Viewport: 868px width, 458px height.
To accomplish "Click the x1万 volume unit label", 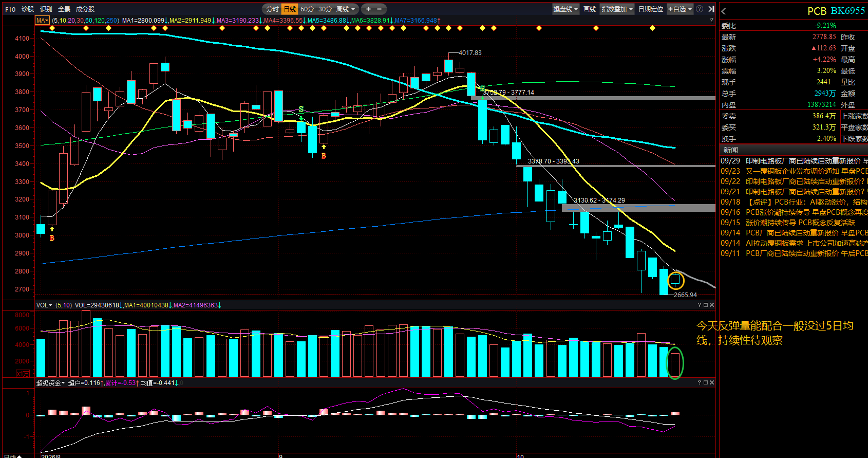I will tap(23, 374).
